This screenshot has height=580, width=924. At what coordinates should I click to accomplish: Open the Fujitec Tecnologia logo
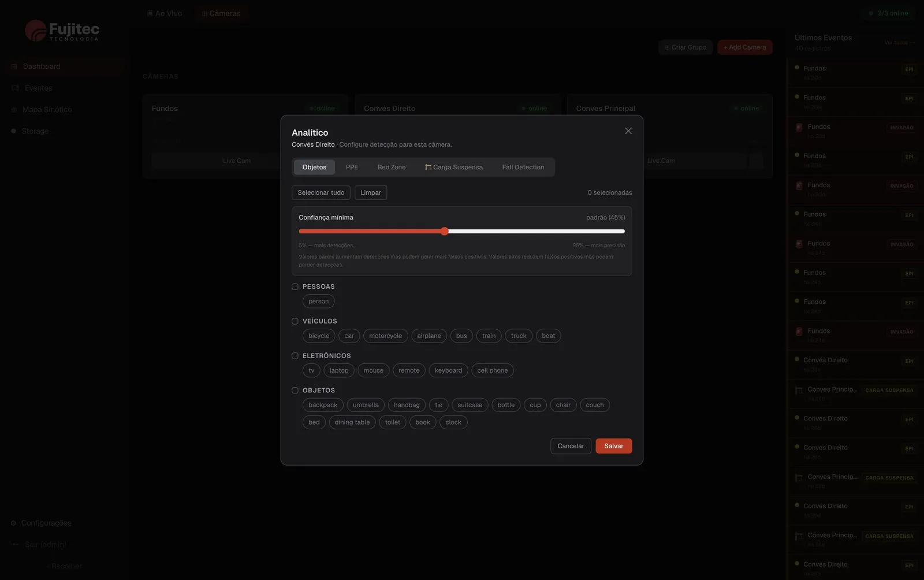click(62, 31)
